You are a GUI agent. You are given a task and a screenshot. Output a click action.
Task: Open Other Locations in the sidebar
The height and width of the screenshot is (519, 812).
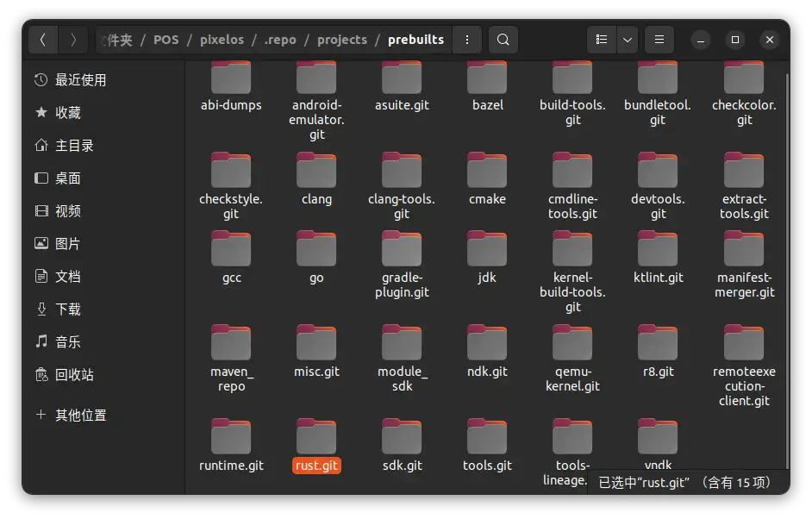pos(80,416)
